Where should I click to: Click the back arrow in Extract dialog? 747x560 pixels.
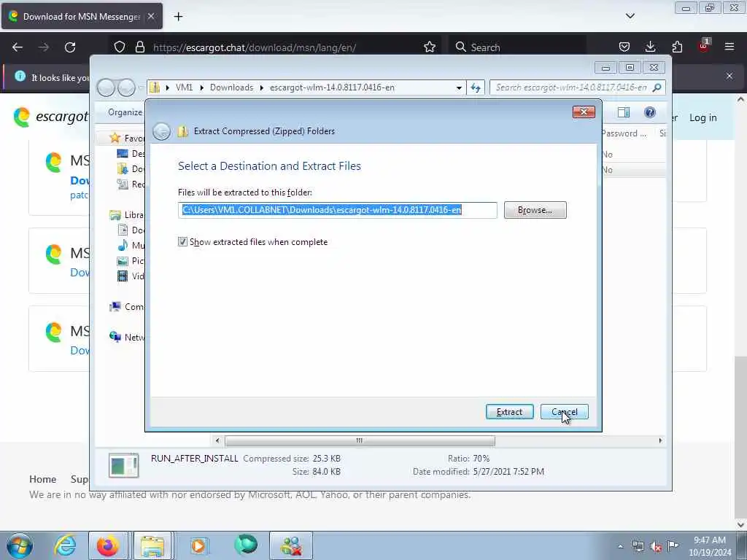point(161,131)
